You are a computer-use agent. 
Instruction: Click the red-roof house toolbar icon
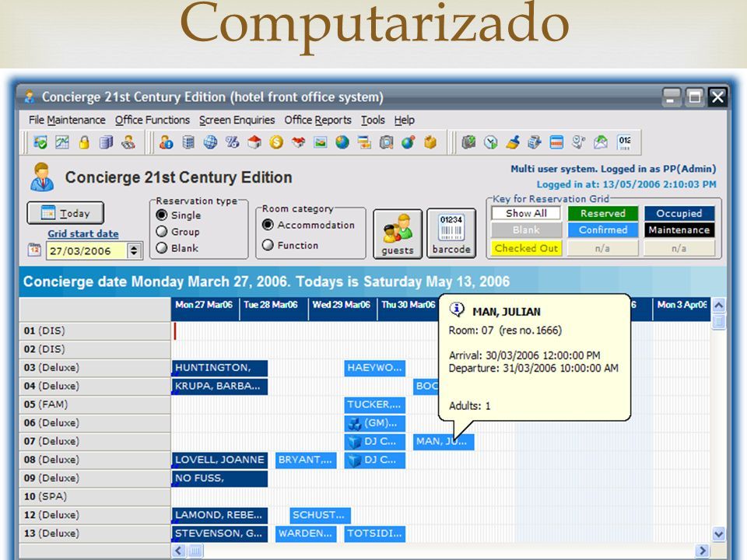pos(254,142)
